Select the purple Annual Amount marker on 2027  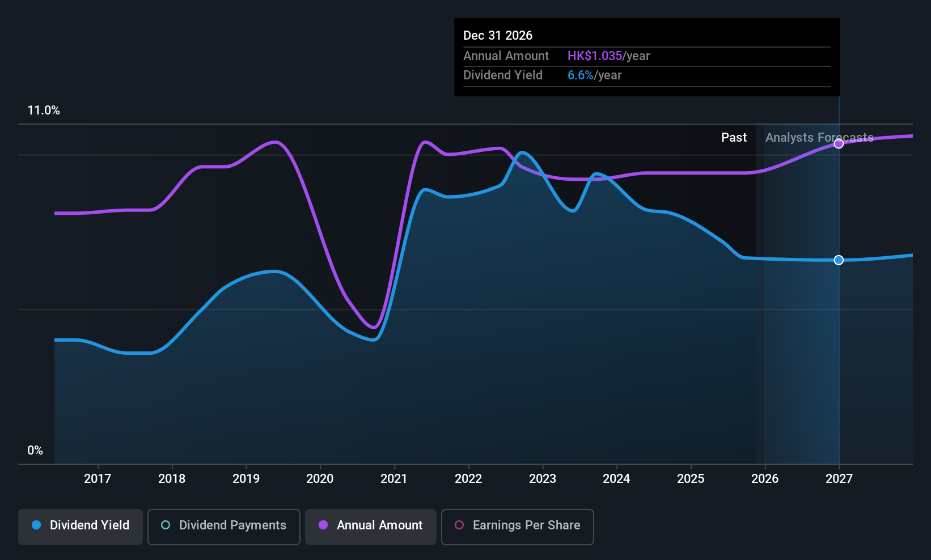pyautogui.click(x=839, y=143)
